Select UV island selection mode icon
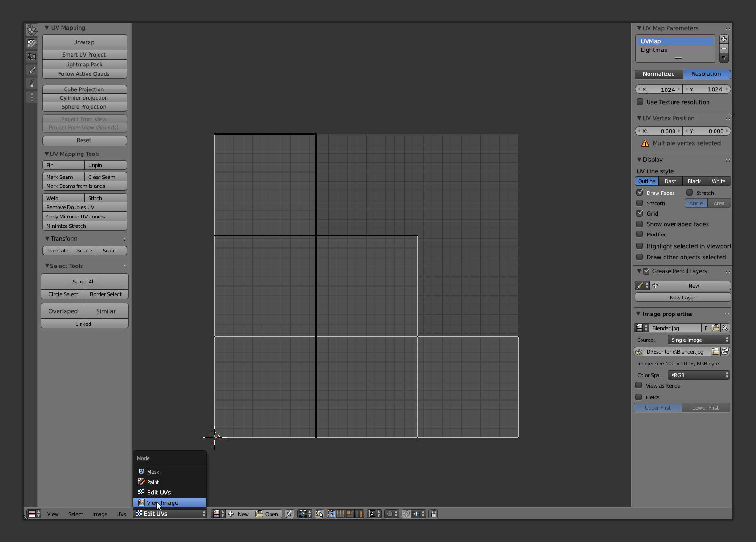 [x=359, y=514]
